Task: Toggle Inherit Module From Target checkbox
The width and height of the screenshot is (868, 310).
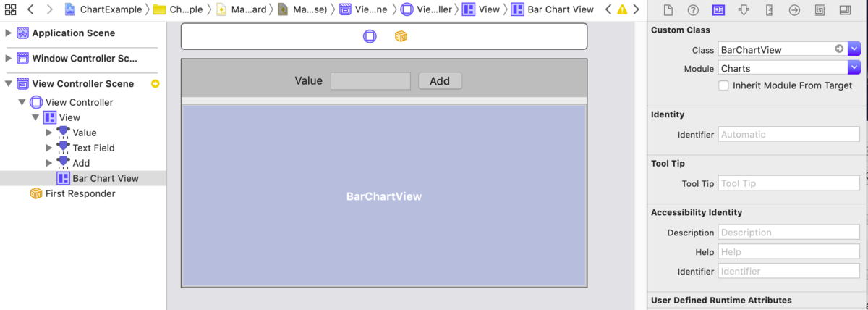Action: coord(723,85)
